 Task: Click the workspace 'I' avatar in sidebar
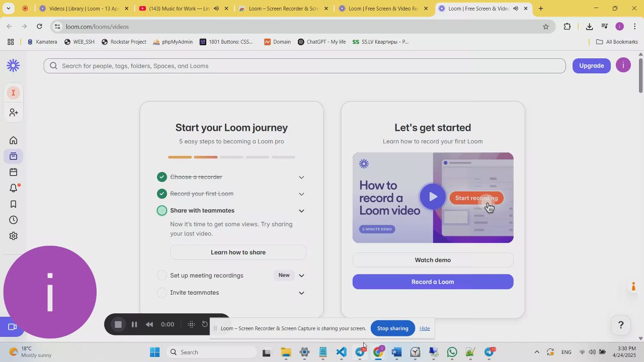pos(14,93)
